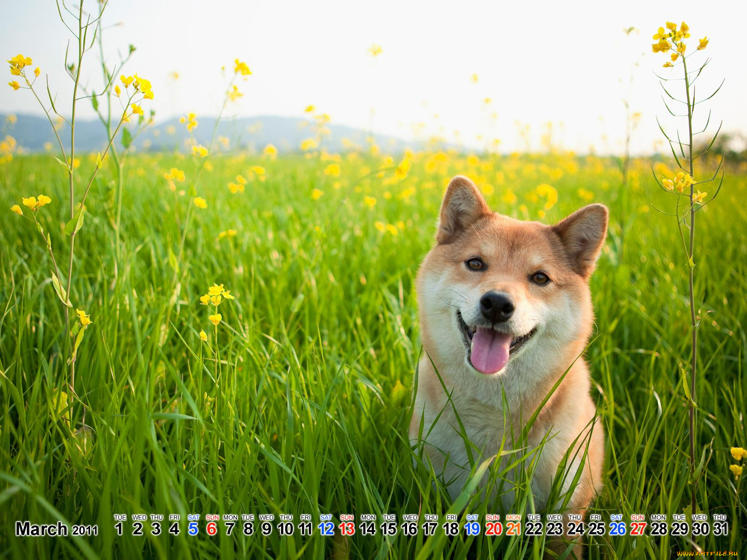Pick the blue date 26
This screenshot has width=747, height=560.
(x=617, y=529)
